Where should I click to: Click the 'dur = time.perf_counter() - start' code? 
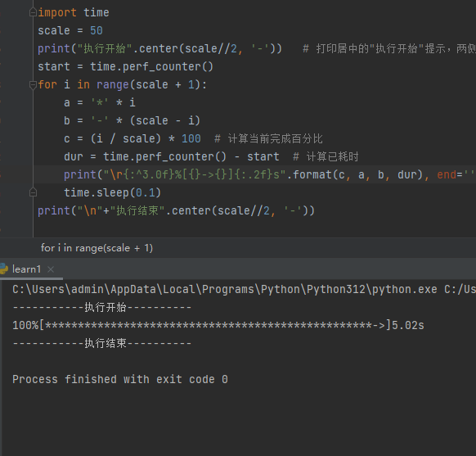point(172,156)
